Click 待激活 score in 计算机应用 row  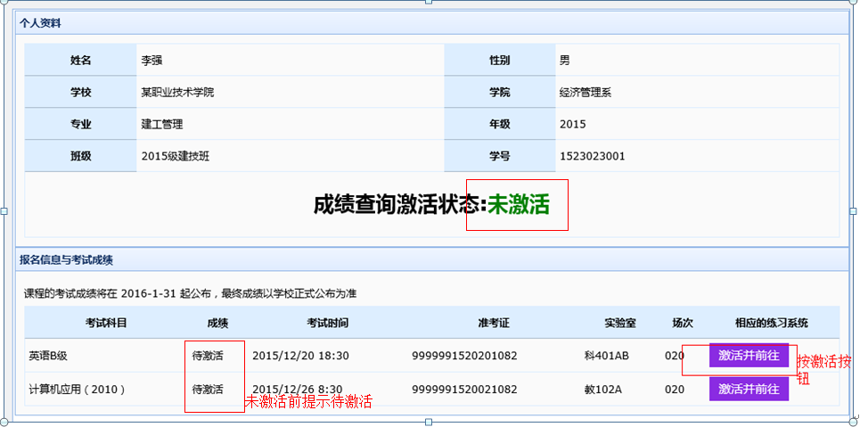pyautogui.click(x=208, y=389)
